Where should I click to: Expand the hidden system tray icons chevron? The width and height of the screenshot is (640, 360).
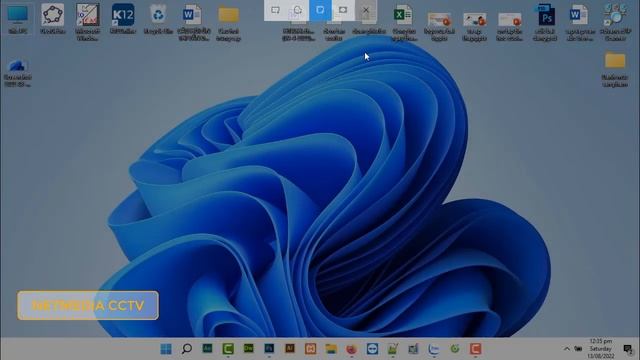567,349
